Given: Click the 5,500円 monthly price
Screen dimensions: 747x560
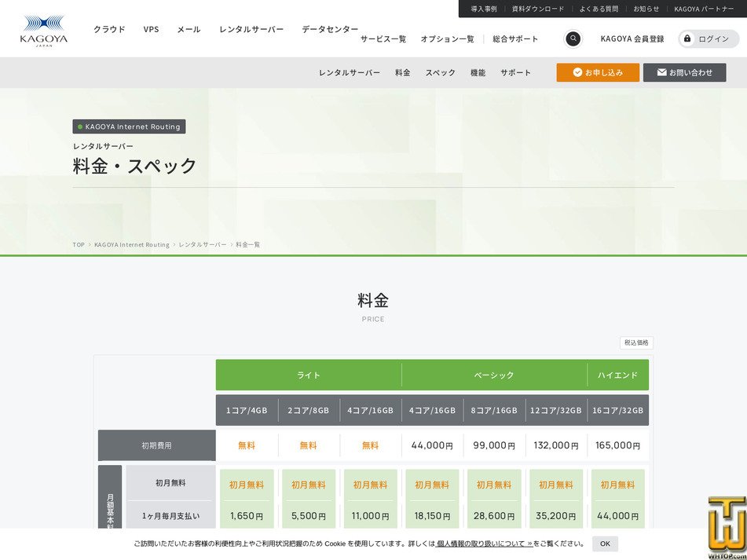Looking at the screenshot, I should click(309, 516).
